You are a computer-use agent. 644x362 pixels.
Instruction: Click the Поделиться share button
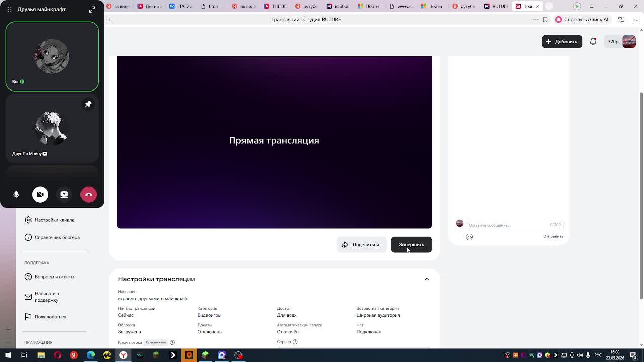point(361,245)
